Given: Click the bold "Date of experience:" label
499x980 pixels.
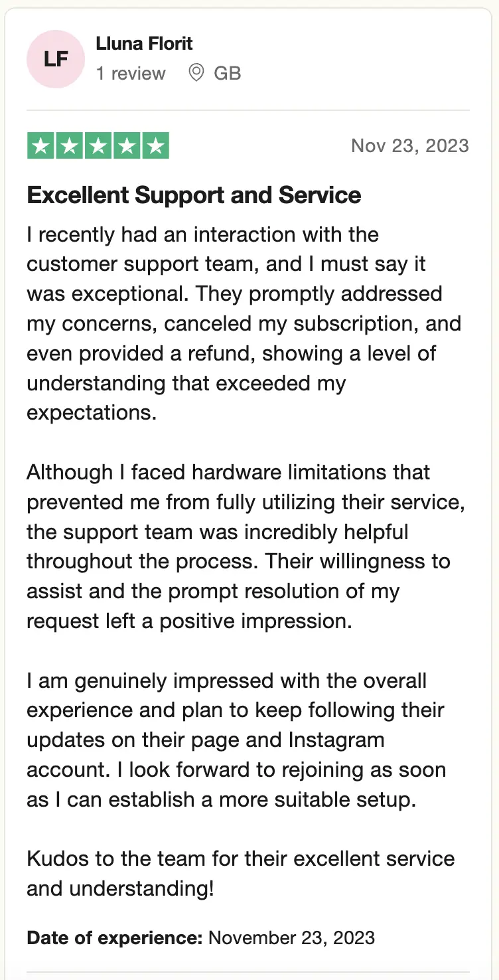Looking at the screenshot, I should 114,938.
